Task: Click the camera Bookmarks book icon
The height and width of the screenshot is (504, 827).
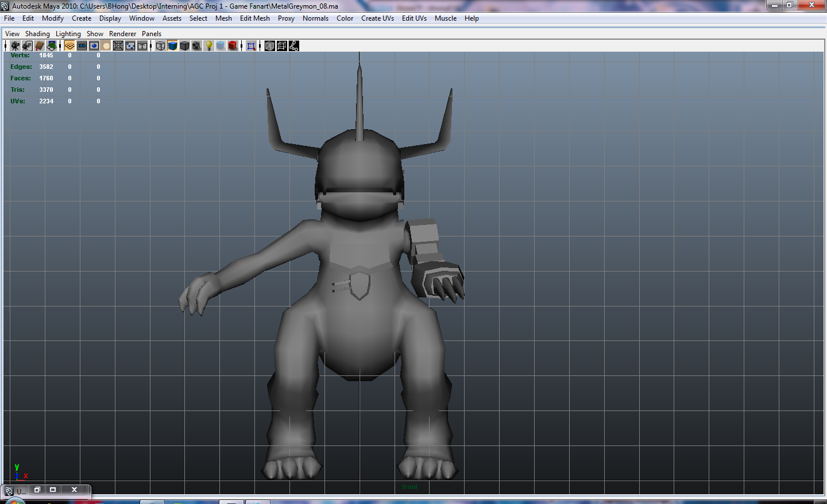Action: point(40,46)
